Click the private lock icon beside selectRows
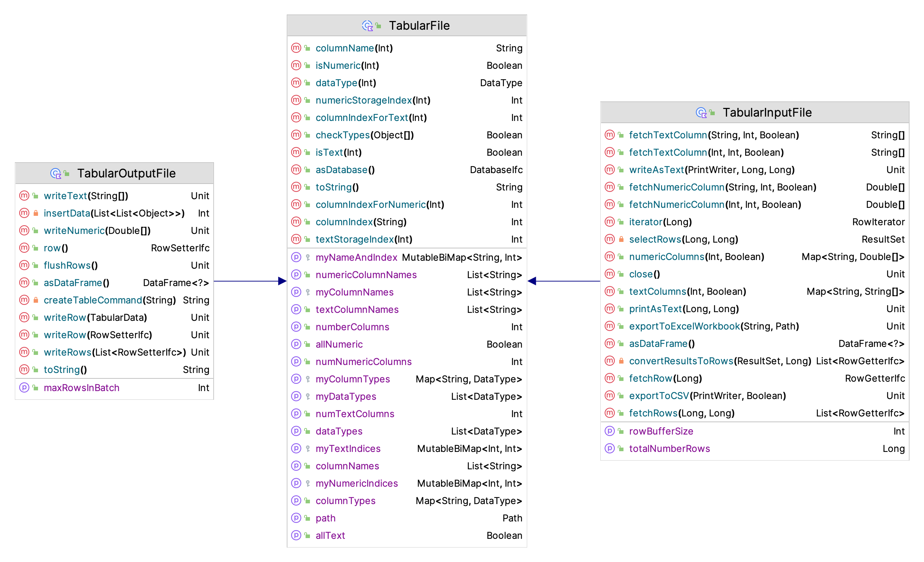This screenshot has height=562, width=924. (x=621, y=239)
